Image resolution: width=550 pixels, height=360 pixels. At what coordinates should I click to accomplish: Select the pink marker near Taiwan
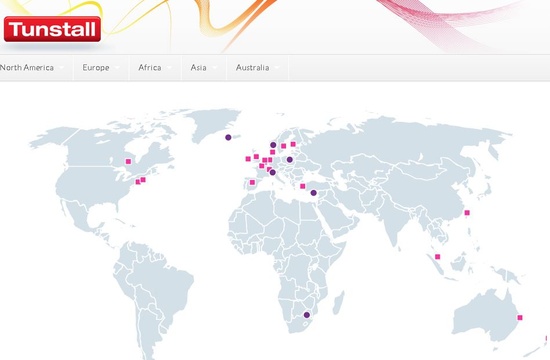click(467, 212)
